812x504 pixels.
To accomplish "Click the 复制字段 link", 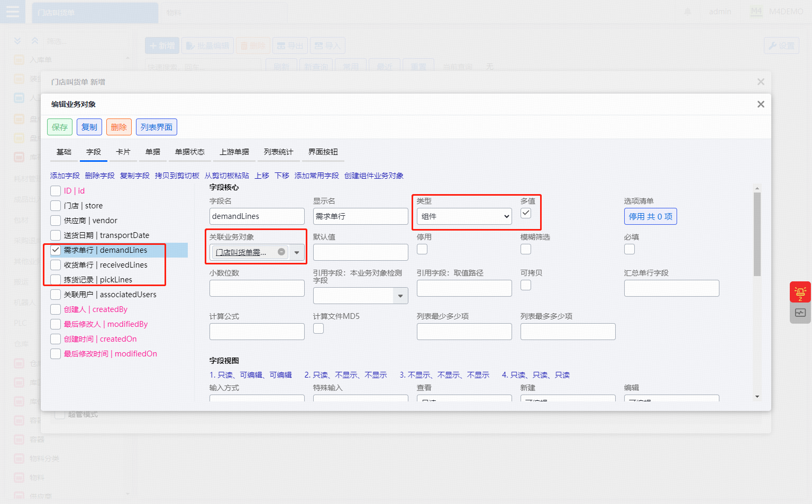I will 135,176.
